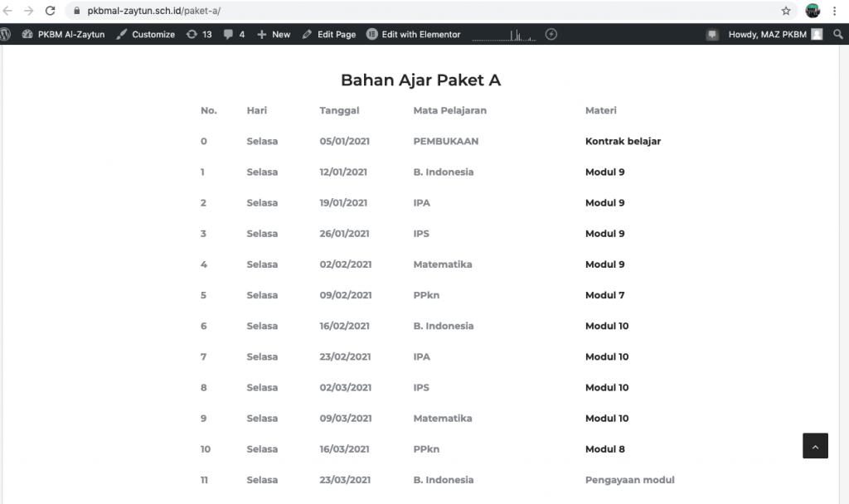Open the Chrome three-dot menu

(x=835, y=11)
